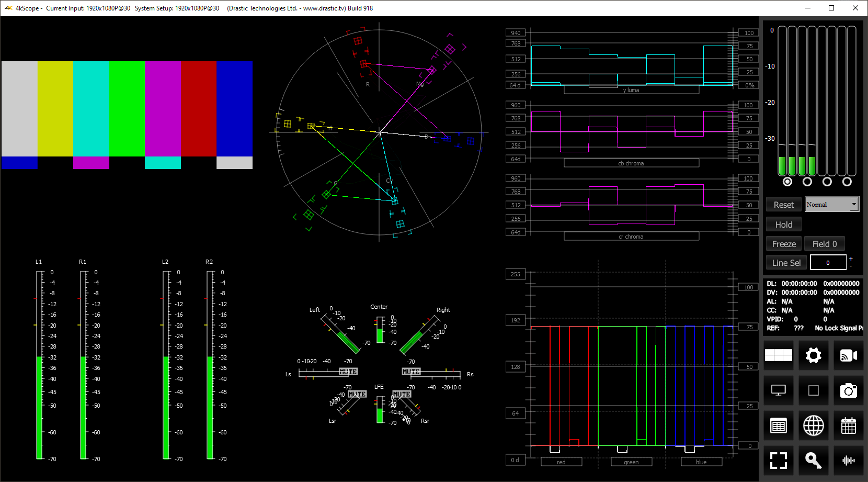Open the data table view icon
The height and width of the screenshot is (482, 868).
click(779, 425)
